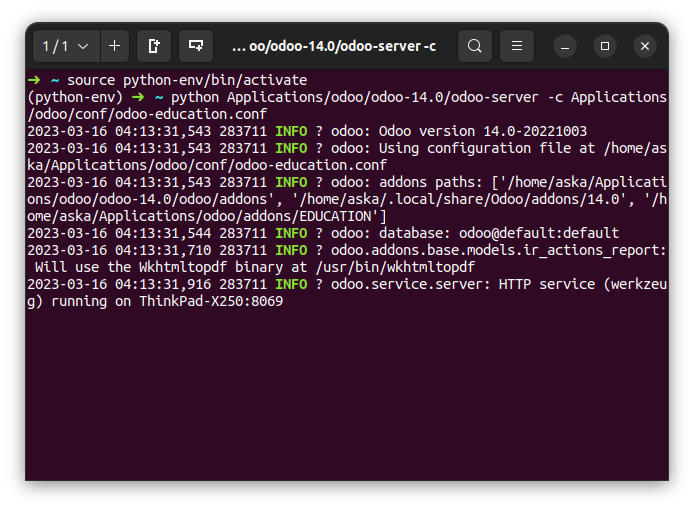Viewport: 694px width, 509px height.
Task: Maximize the terminal window
Action: point(605,46)
